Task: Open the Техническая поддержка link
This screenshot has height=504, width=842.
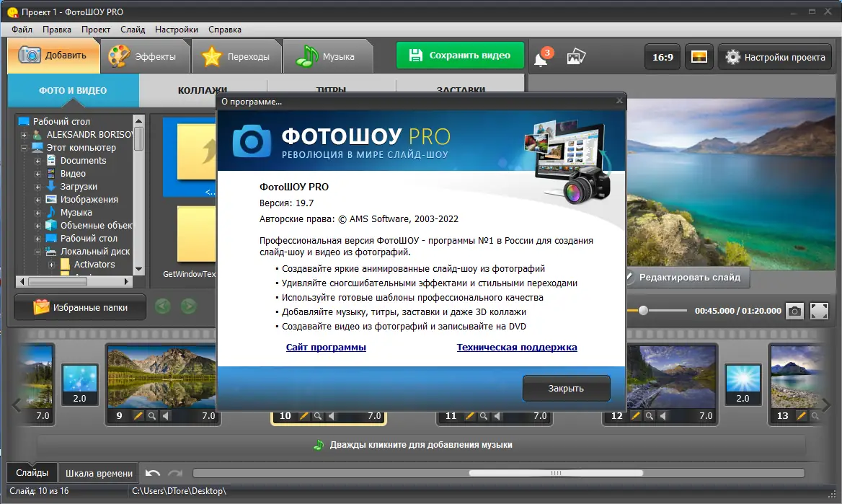Action: click(x=517, y=347)
